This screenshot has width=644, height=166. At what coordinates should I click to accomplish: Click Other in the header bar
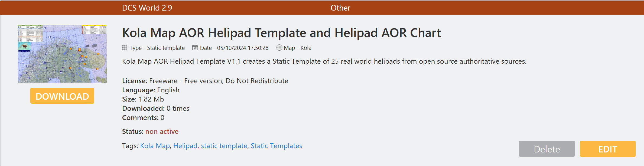click(x=340, y=8)
